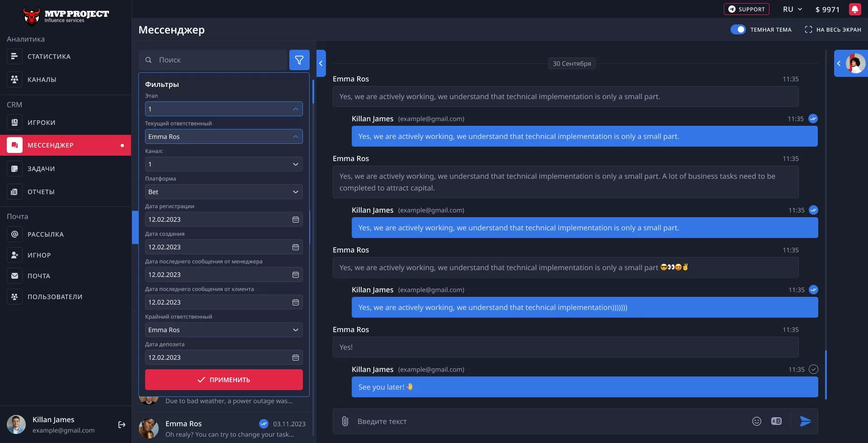
Task: Open the Канал dropdown
Action: (223, 164)
